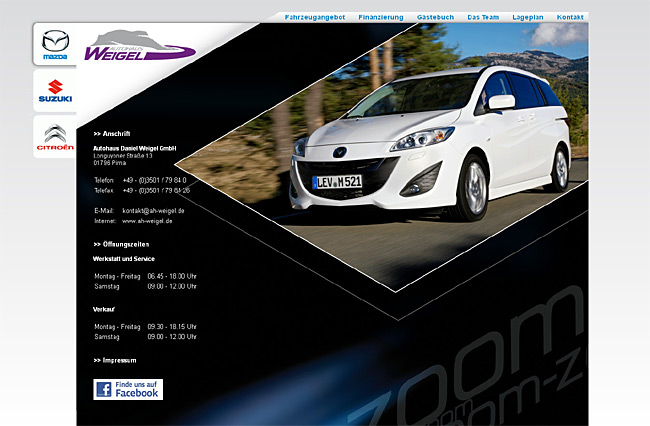Open the 'Finde uns auf Facebook' badge
650x426 pixels.
(128, 389)
